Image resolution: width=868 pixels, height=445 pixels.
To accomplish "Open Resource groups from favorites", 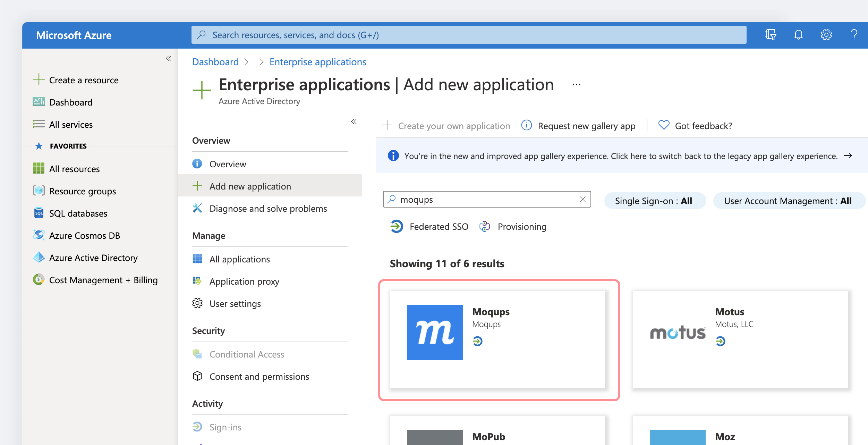I will tap(82, 191).
